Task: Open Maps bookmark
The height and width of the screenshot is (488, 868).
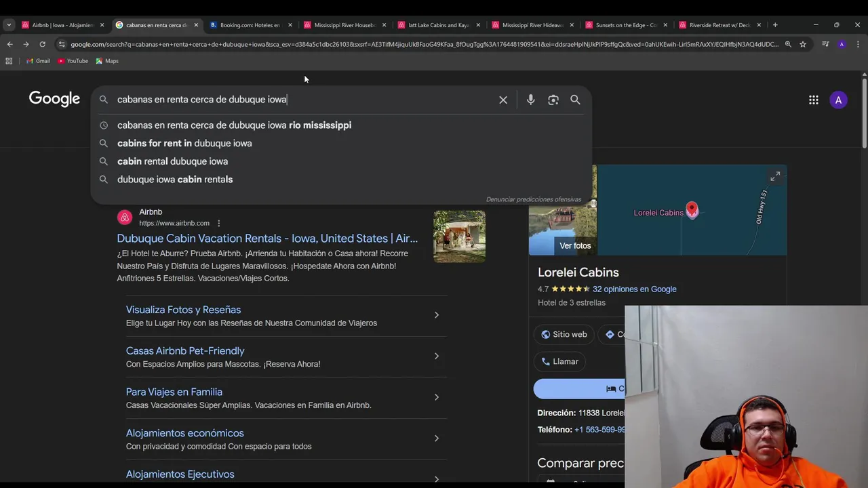Action: tap(107, 61)
